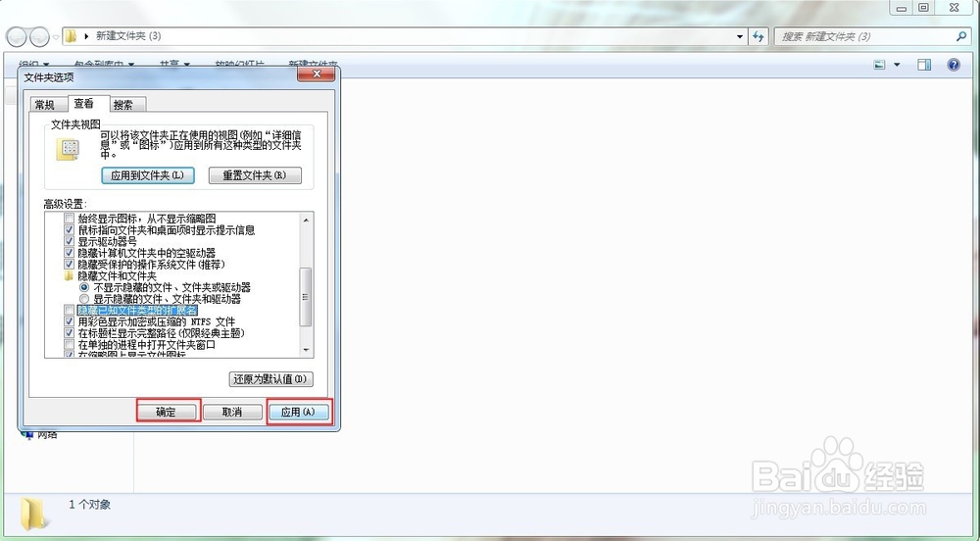Click the Explorer back navigation arrow
The height and width of the screenshot is (541, 980).
tap(17, 37)
